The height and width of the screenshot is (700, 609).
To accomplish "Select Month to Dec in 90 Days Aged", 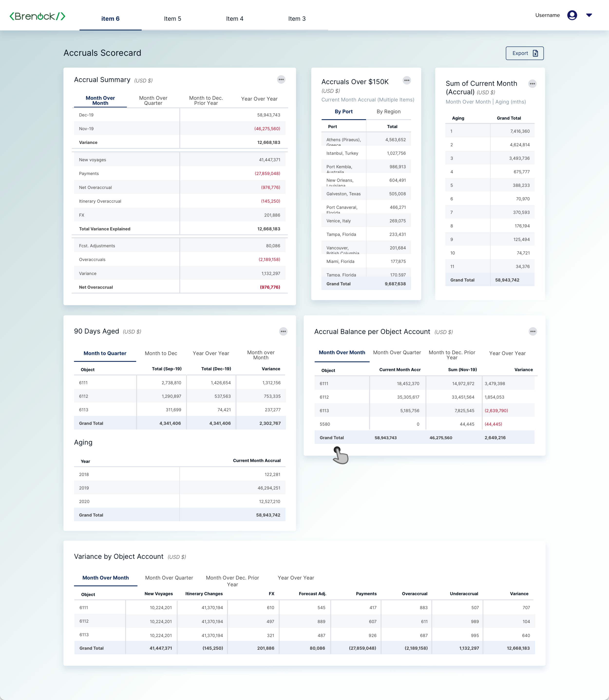I will pyautogui.click(x=161, y=354).
